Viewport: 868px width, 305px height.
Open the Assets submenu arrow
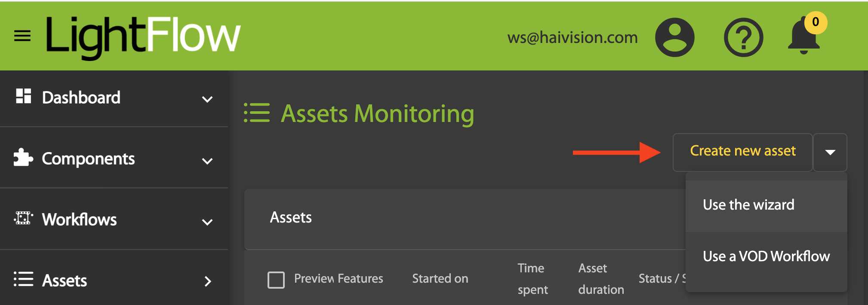208,281
